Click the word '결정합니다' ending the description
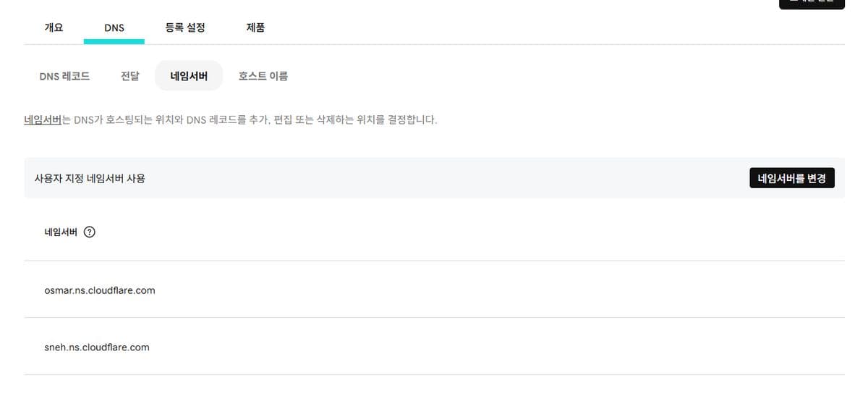This screenshot has height=396, width=868. pyautogui.click(x=413, y=119)
